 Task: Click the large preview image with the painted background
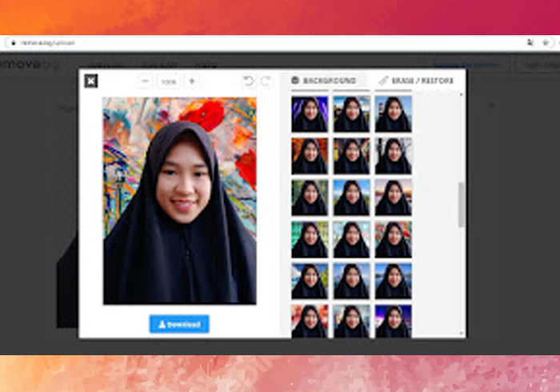click(180, 201)
